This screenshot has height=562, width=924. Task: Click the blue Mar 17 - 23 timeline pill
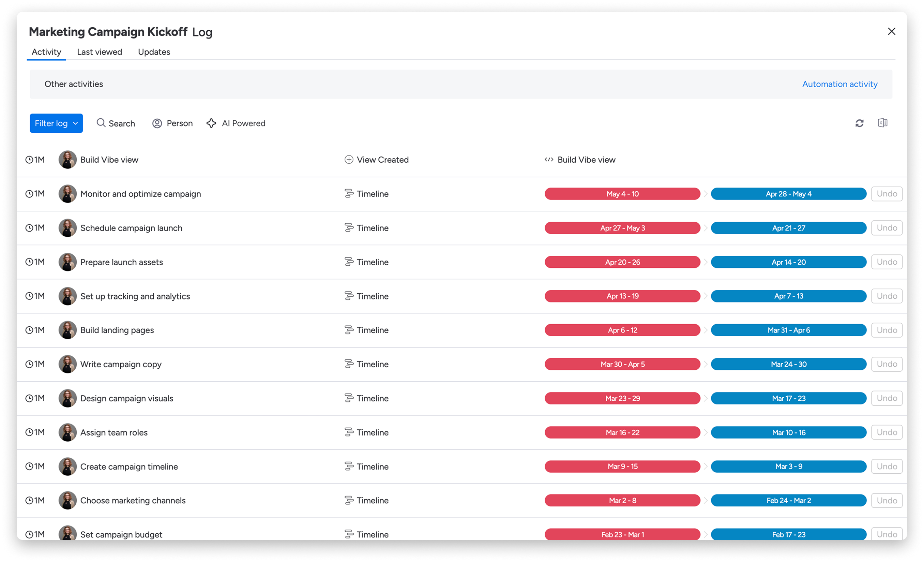pyautogui.click(x=788, y=398)
